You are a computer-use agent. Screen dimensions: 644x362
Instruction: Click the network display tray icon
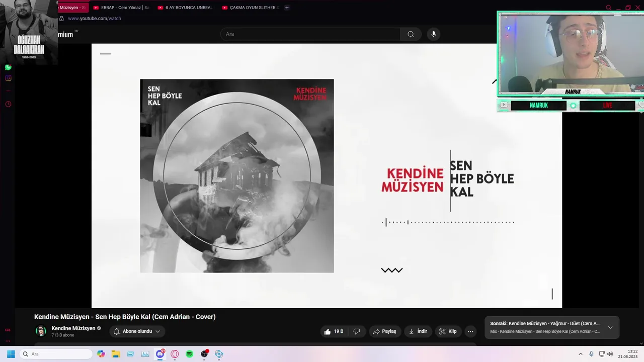pos(601,354)
